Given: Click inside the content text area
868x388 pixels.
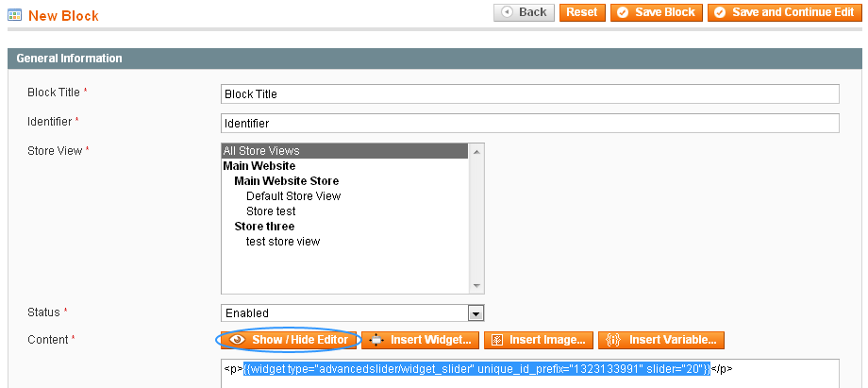Looking at the screenshot, I should pos(530,374).
